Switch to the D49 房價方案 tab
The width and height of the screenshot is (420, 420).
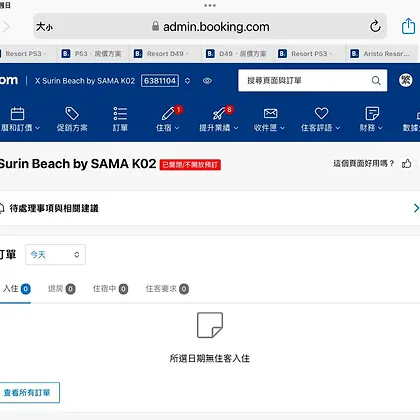[x=237, y=54]
